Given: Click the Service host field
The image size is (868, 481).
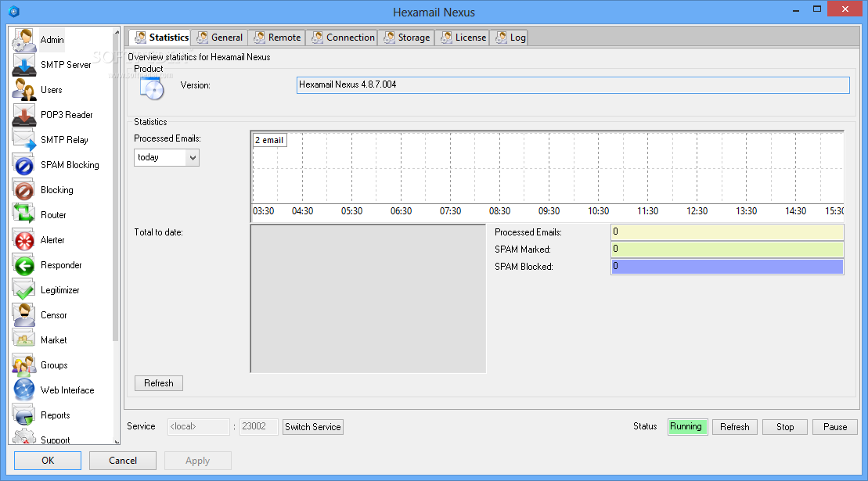Looking at the screenshot, I should [x=198, y=427].
